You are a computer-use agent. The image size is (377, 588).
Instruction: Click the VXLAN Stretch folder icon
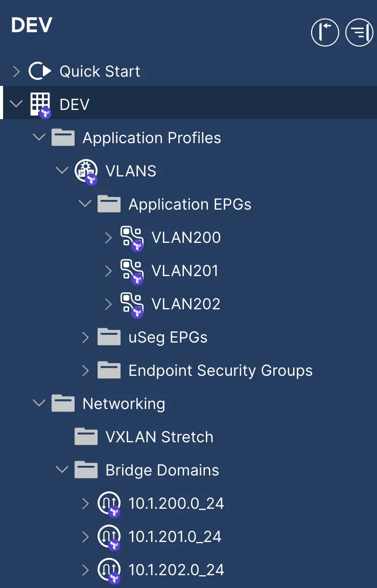click(86, 437)
